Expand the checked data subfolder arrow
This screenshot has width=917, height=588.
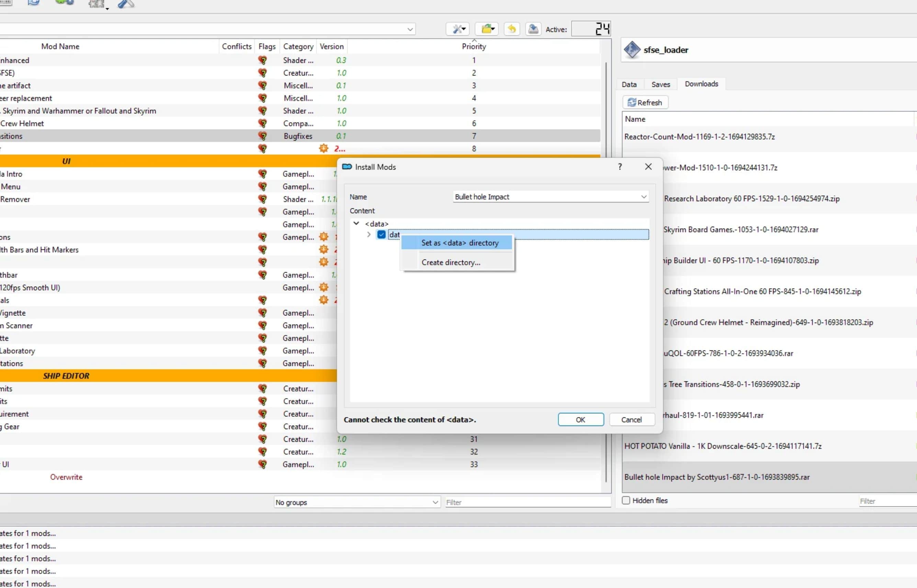[369, 234]
